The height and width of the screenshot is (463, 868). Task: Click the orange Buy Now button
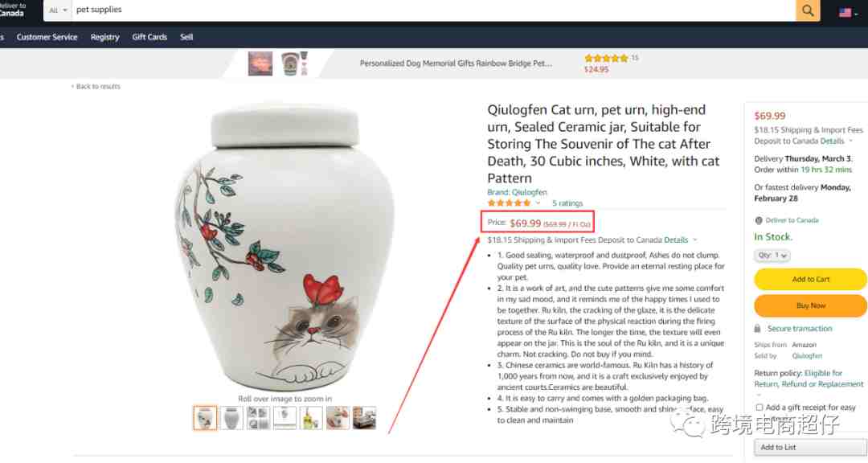pos(810,305)
